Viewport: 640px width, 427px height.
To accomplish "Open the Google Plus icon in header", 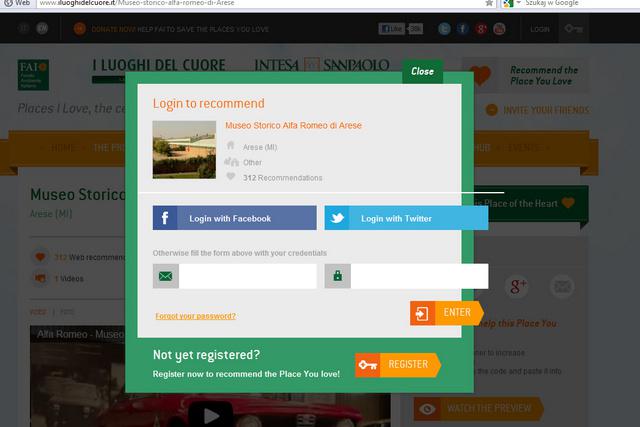I will click(x=481, y=29).
